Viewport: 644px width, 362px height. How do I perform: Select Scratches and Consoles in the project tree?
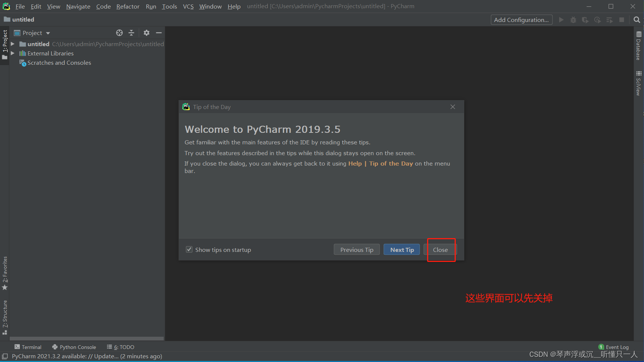click(59, 63)
